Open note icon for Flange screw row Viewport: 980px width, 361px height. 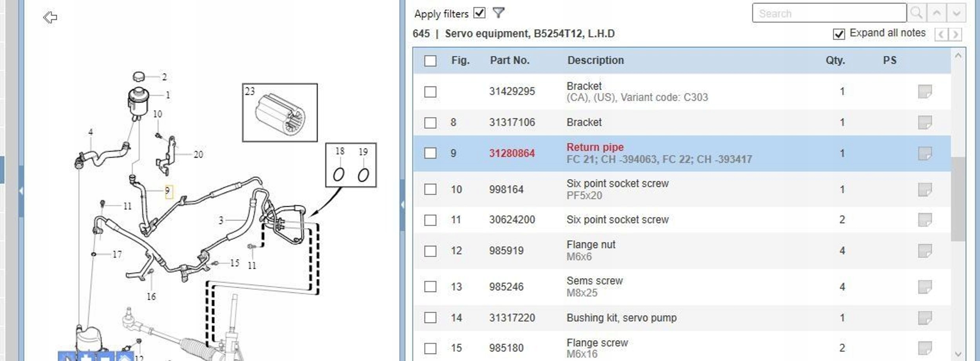pos(925,348)
